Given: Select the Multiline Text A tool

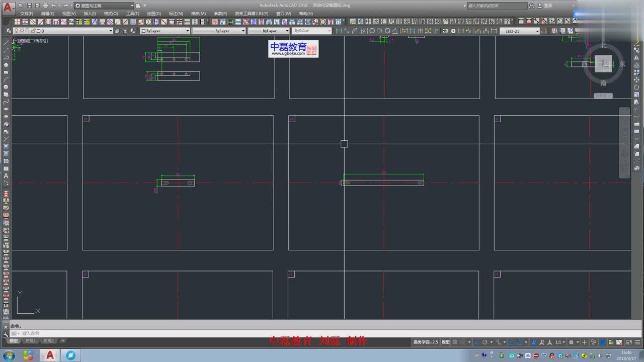Looking at the screenshot, I should 6,175.
